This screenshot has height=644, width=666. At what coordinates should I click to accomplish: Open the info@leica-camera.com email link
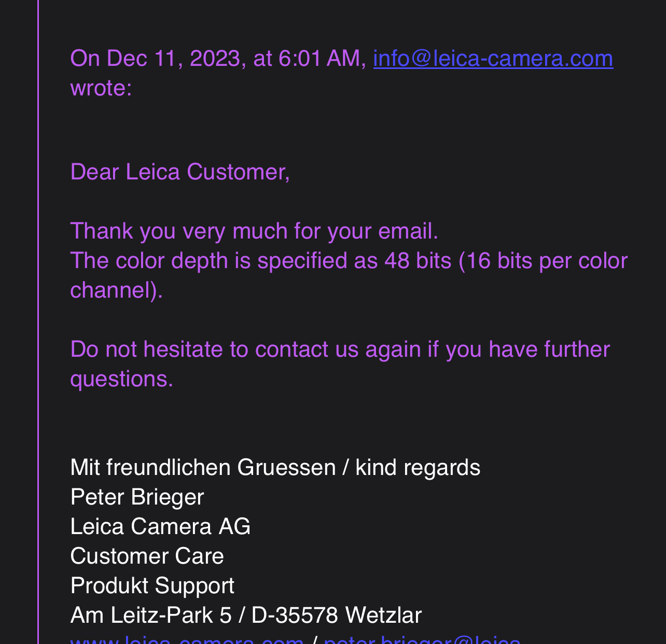point(493,58)
